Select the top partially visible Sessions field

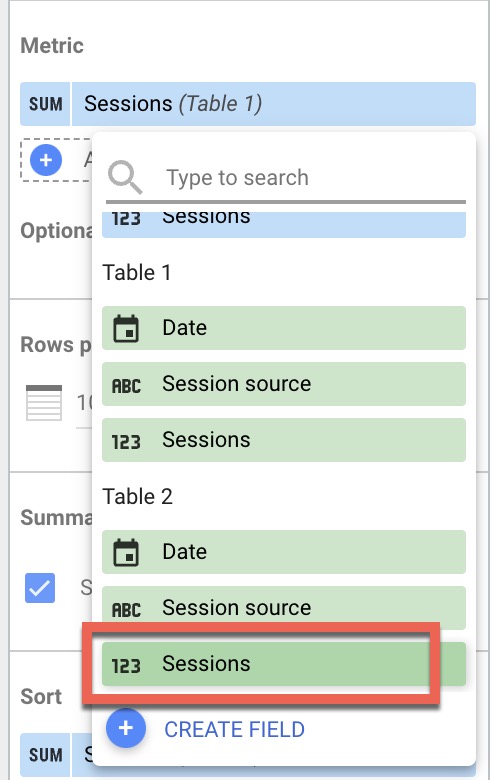284,224
